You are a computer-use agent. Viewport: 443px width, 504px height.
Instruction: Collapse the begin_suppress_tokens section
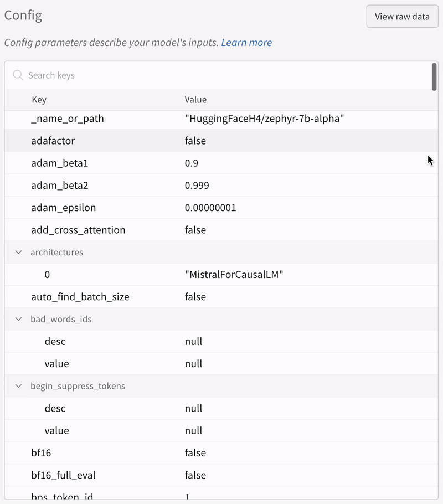[x=18, y=386]
